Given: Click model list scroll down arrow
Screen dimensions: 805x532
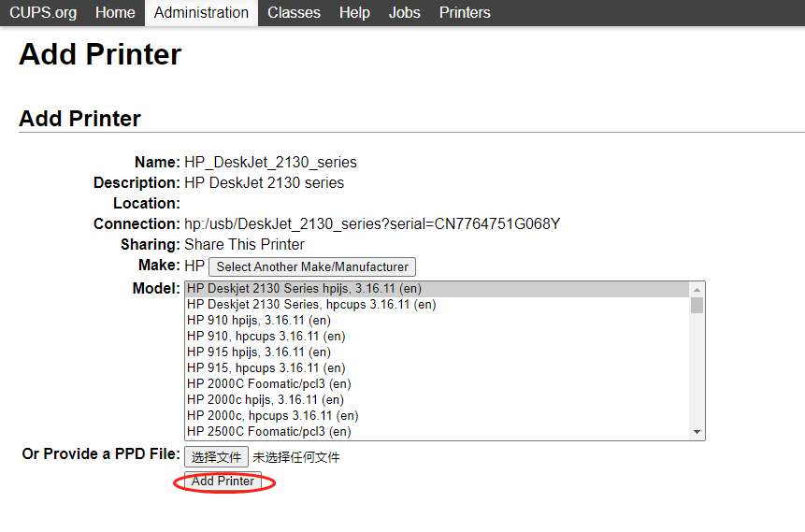Looking at the screenshot, I should (697, 432).
